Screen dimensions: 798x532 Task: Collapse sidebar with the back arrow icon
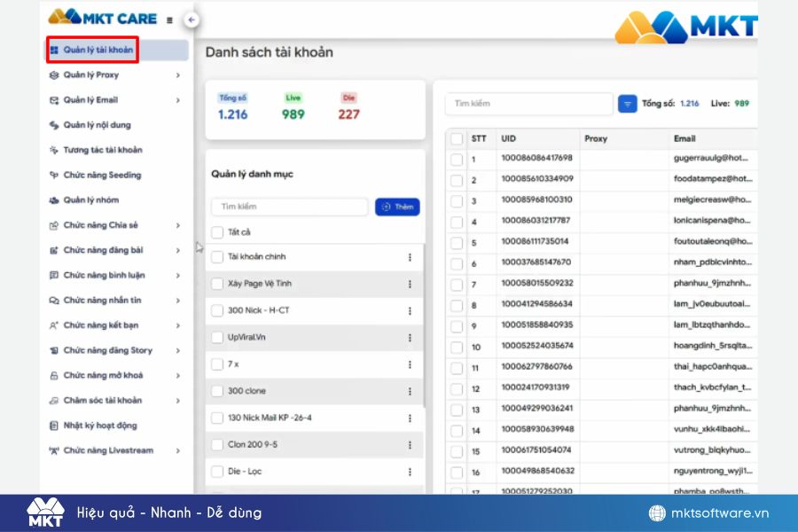click(192, 20)
